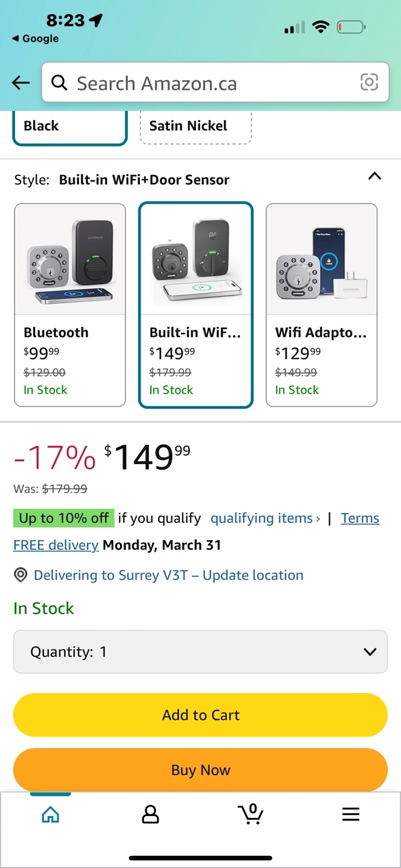Open the Terms link
This screenshot has width=401, height=868.
pos(360,518)
